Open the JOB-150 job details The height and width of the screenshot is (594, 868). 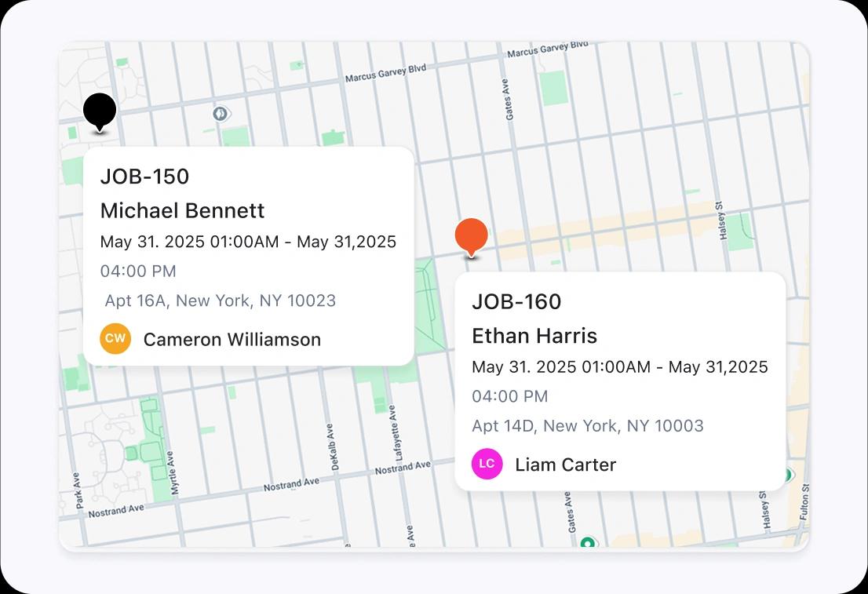point(144,176)
